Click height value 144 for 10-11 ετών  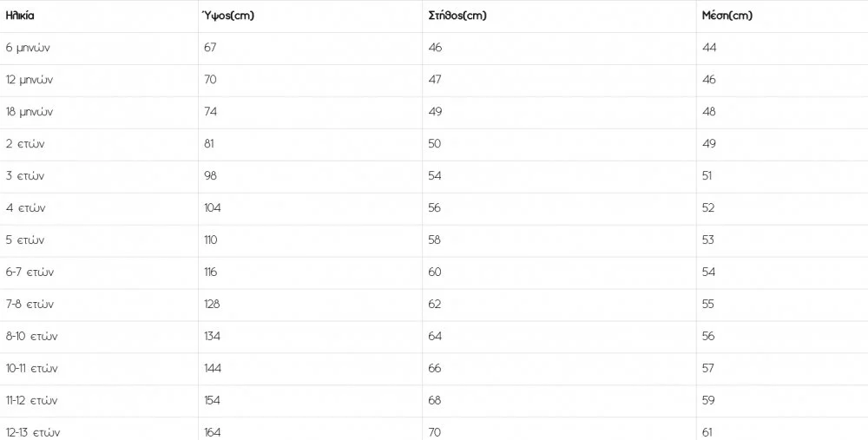(x=212, y=369)
